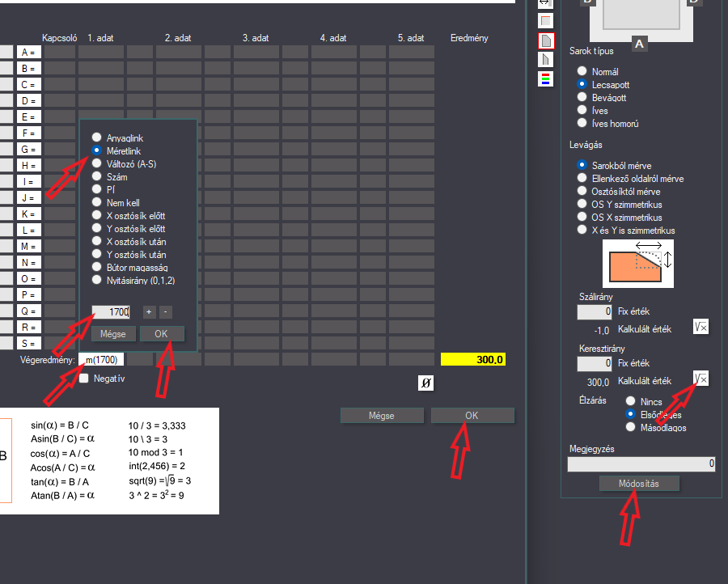Click the Megjegyzés text field

pos(641,463)
